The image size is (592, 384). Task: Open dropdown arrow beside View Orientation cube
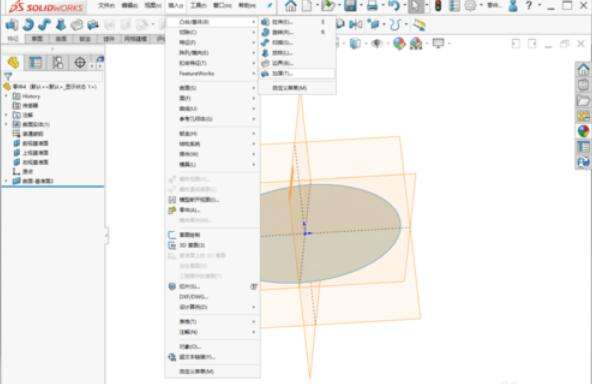tap(365, 43)
